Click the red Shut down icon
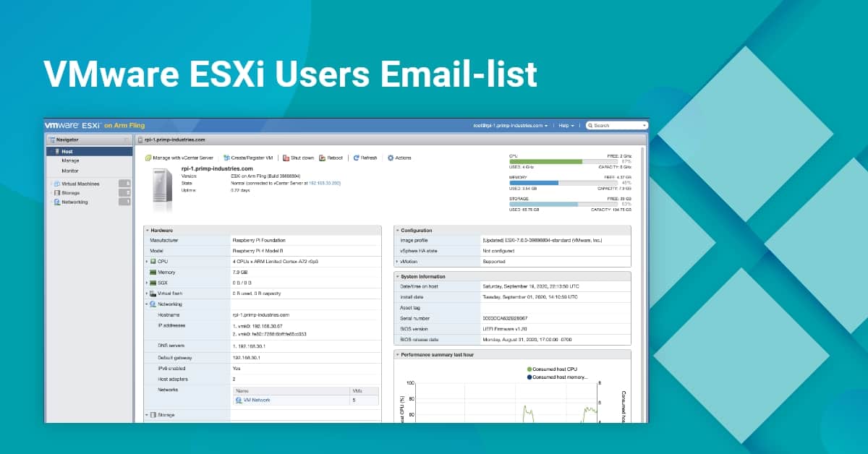The height and width of the screenshot is (454, 868). (286, 158)
